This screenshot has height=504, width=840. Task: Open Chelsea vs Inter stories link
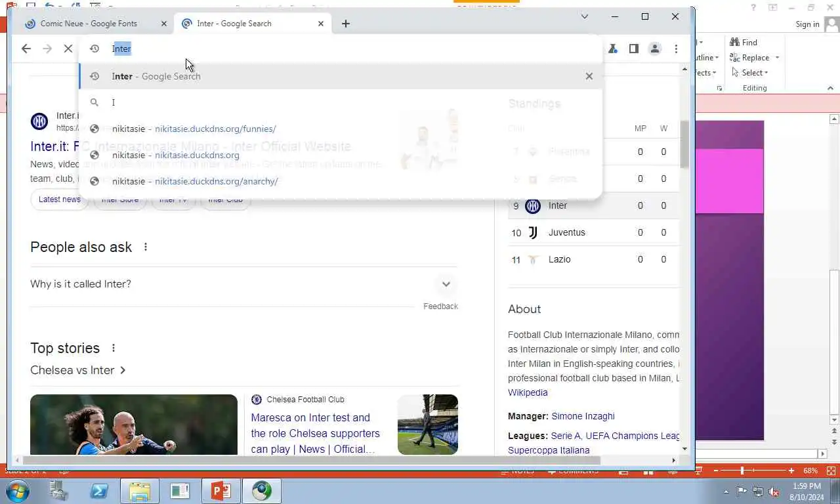(78, 370)
